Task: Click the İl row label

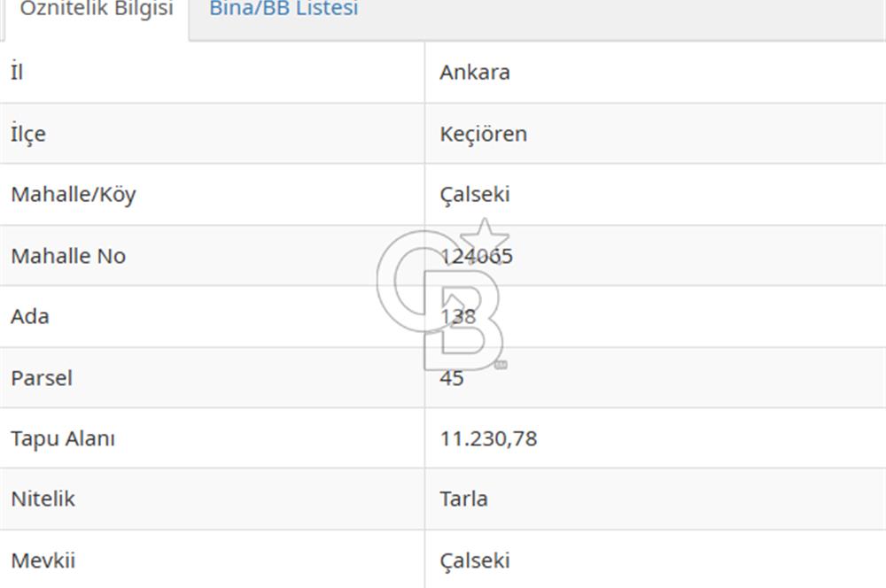Action: 17,73
